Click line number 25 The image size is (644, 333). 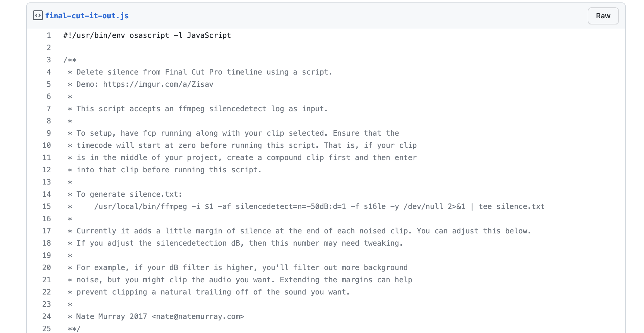point(46,329)
